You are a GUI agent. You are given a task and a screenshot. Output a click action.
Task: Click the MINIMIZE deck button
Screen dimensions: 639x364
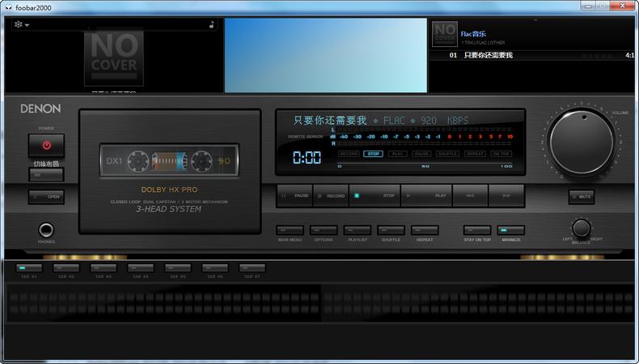511,231
